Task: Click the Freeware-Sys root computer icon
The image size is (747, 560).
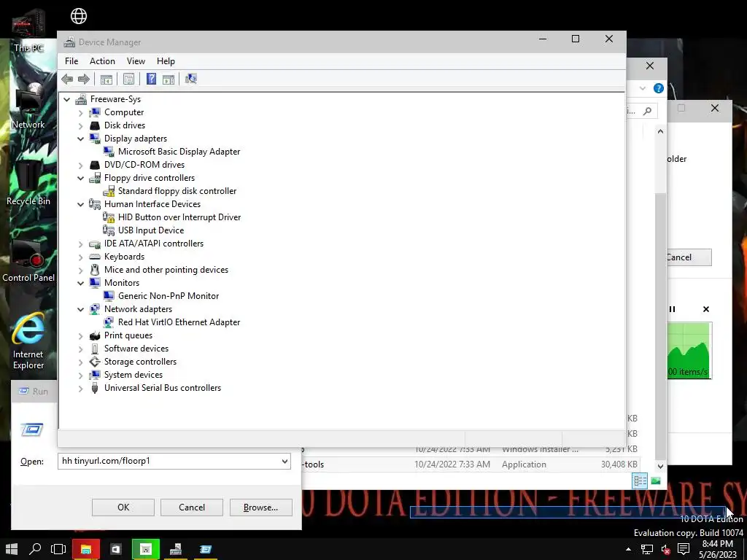Action: pyautogui.click(x=81, y=99)
